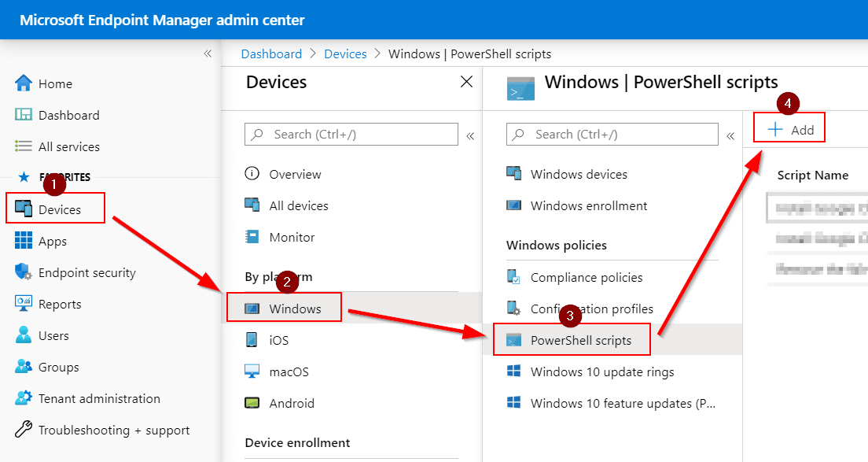Click the Devices icon in left navigation
This screenshot has width=868, height=462.
coord(24,209)
